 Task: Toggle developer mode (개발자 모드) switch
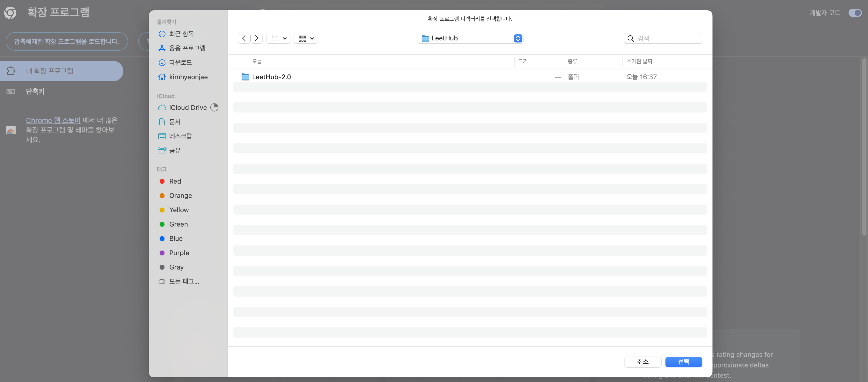point(855,13)
